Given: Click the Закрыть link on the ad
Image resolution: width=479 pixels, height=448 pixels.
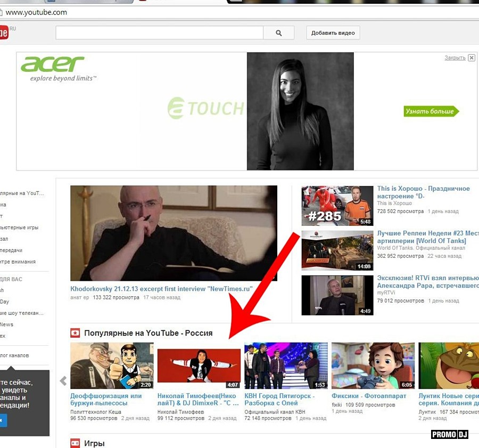Looking at the screenshot, I should point(455,58).
